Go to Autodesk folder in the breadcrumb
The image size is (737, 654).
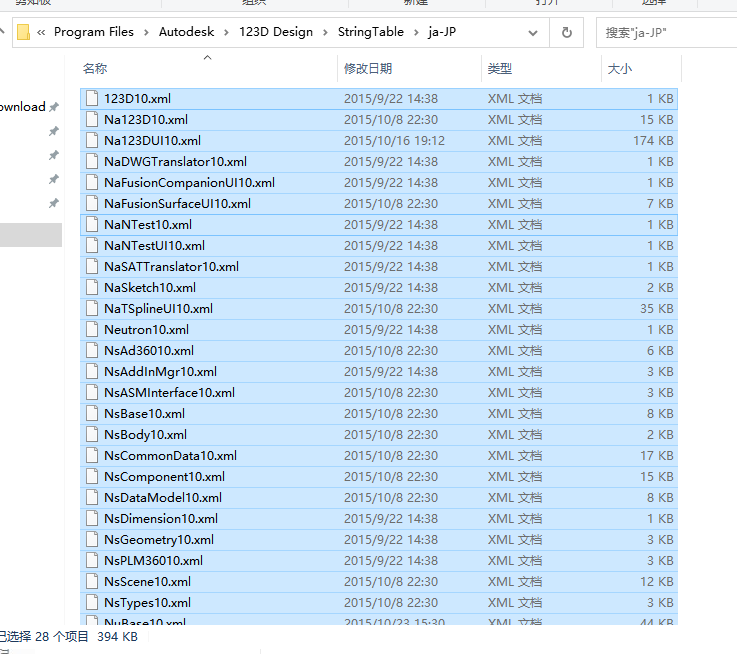(x=187, y=32)
